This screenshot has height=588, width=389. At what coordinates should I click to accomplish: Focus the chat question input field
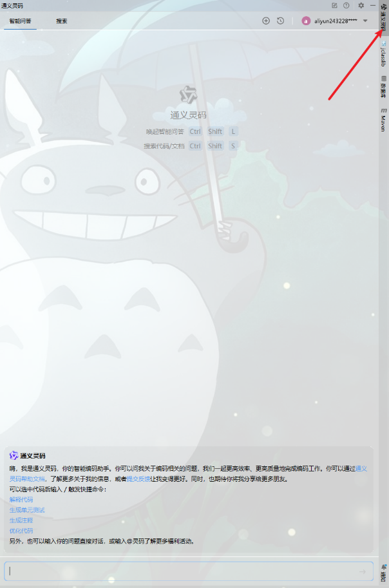(x=189, y=571)
